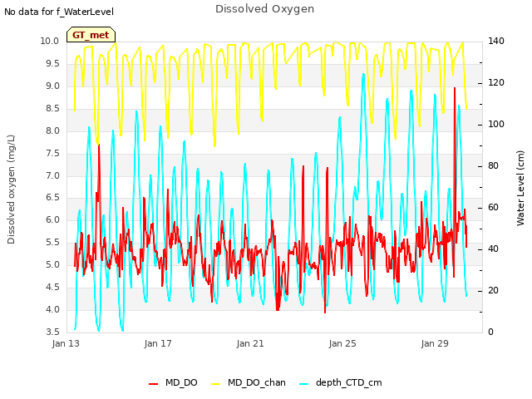Click the Jan 17 x-axis label
532x399 pixels.
pyautogui.click(x=158, y=343)
